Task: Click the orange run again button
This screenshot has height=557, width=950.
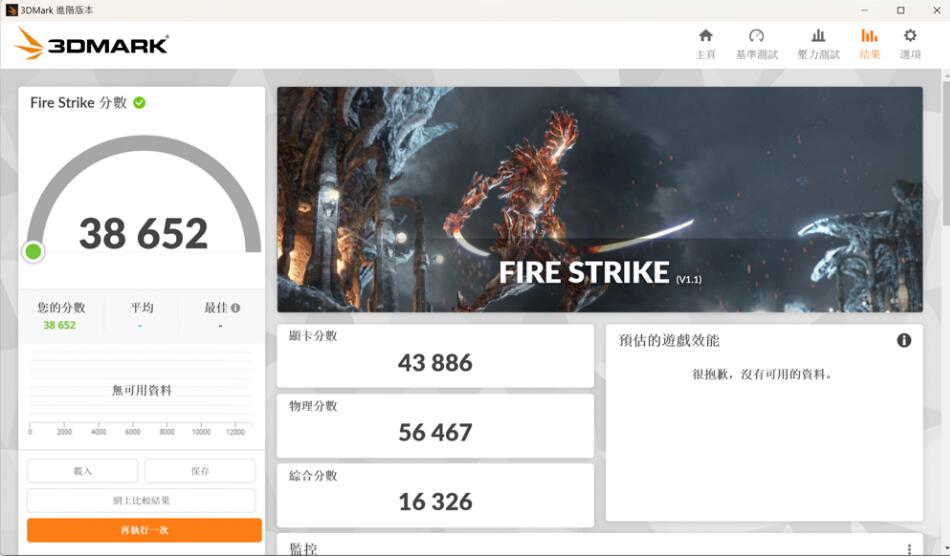Action: 144,530
